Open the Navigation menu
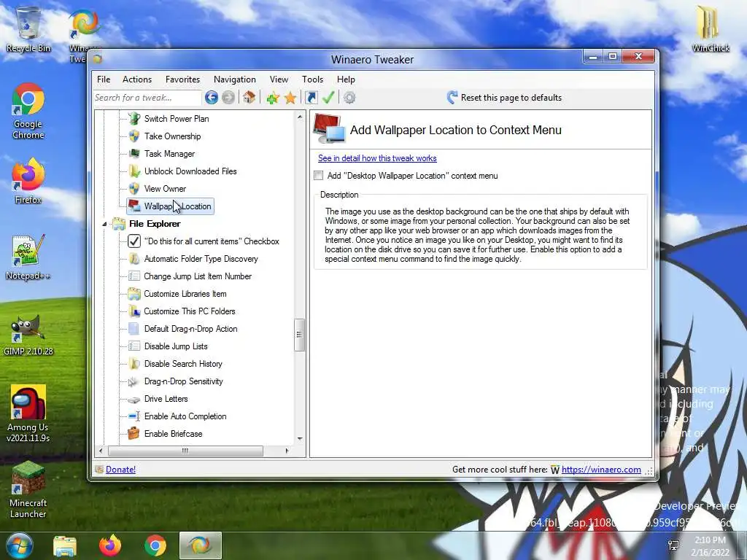The width and height of the screenshot is (747, 560). [235, 79]
